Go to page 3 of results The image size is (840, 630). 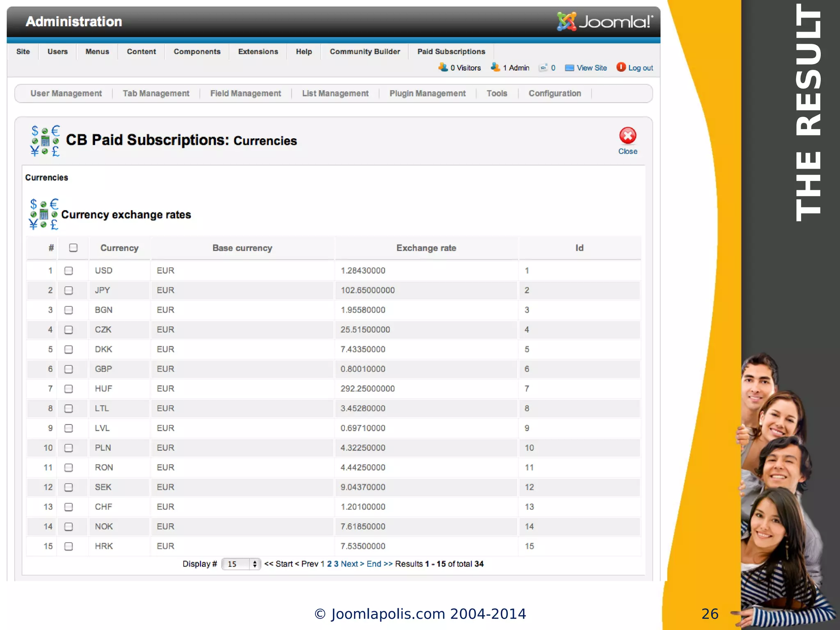coord(336,564)
